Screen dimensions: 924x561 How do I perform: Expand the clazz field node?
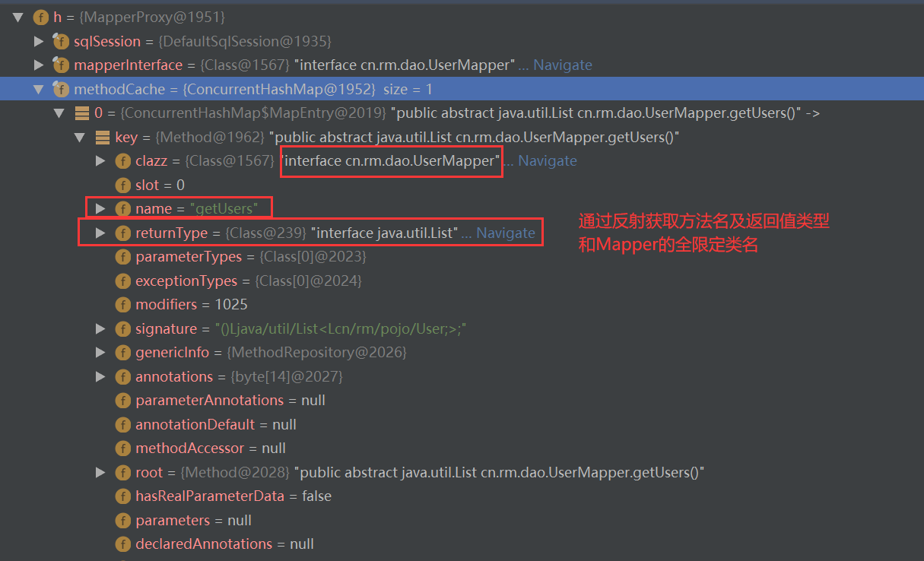100,160
